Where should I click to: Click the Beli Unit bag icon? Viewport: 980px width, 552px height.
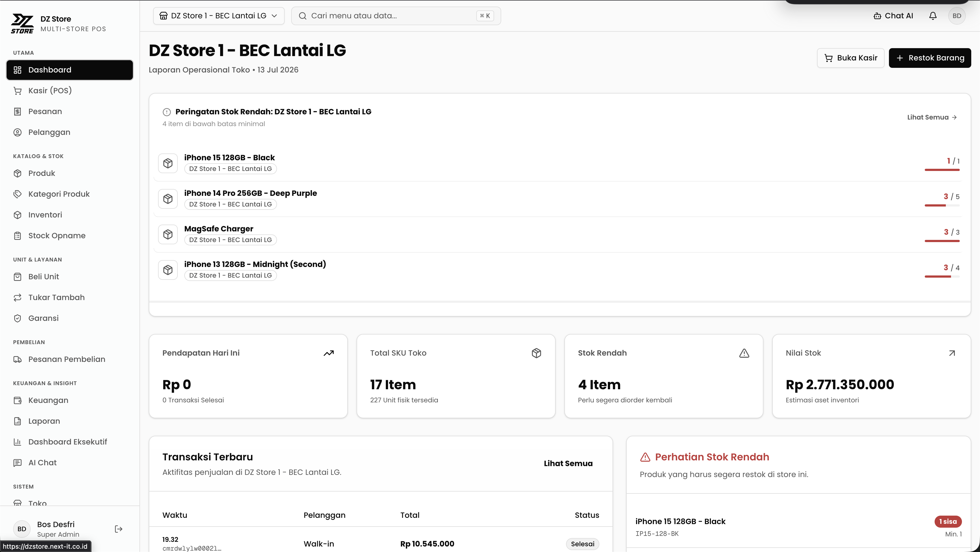click(17, 277)
